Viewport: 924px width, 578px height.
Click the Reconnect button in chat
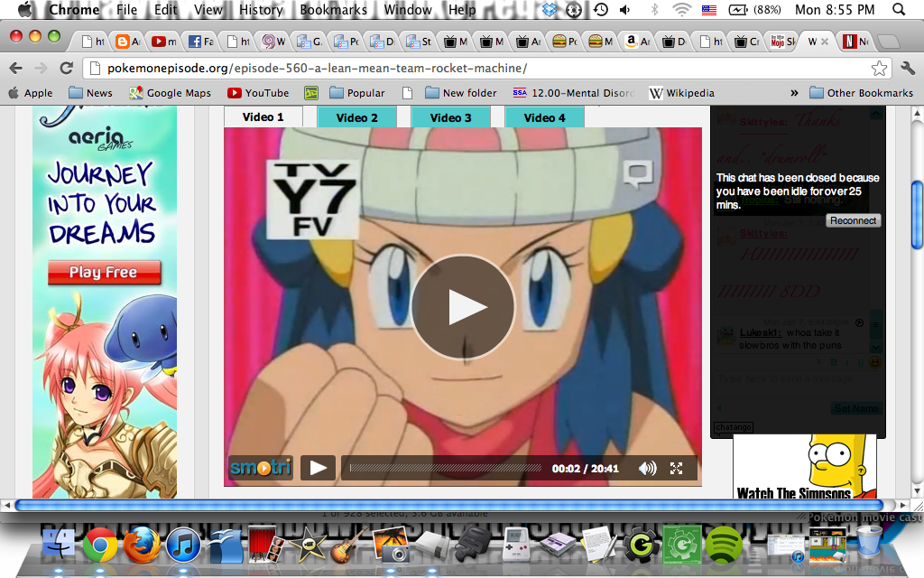[852, 219]
